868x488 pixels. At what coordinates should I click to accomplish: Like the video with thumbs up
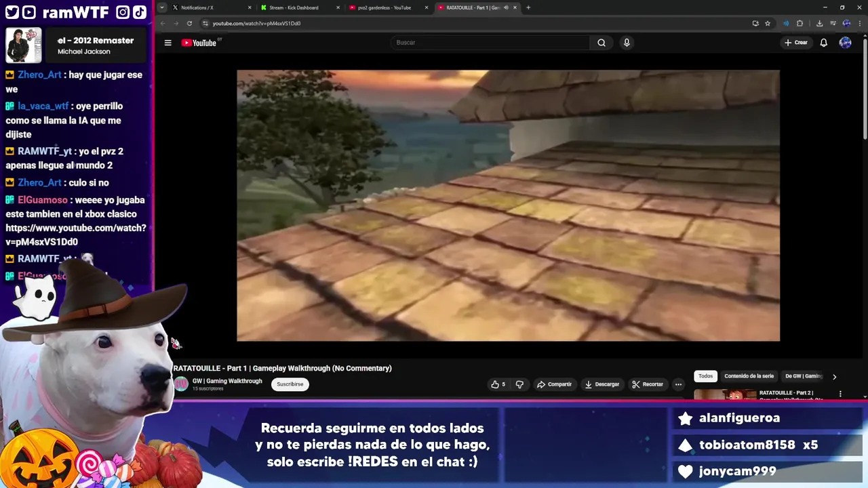(498, 384)
